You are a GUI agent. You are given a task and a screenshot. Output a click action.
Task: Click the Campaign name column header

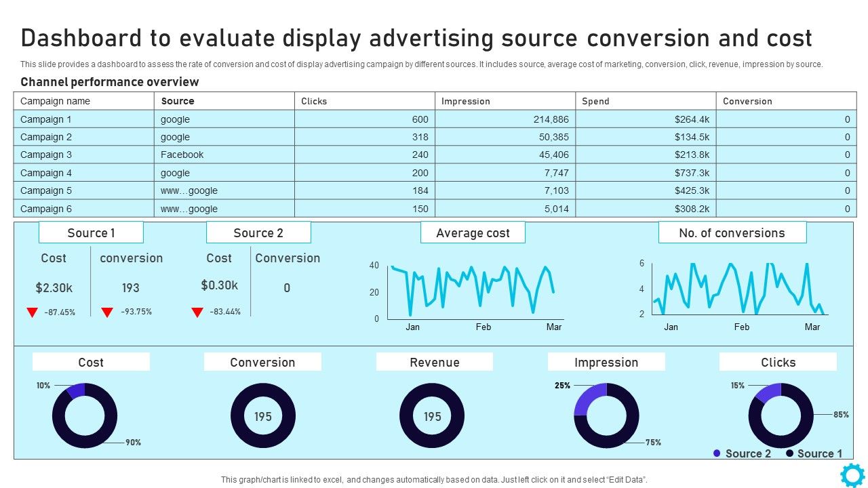84,101
